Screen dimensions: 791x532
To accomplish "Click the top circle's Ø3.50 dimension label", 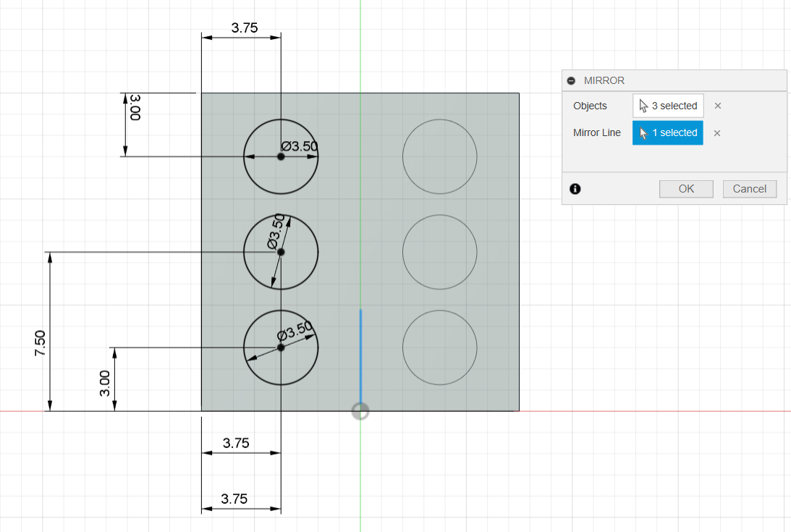I will (x=299, y=146).
